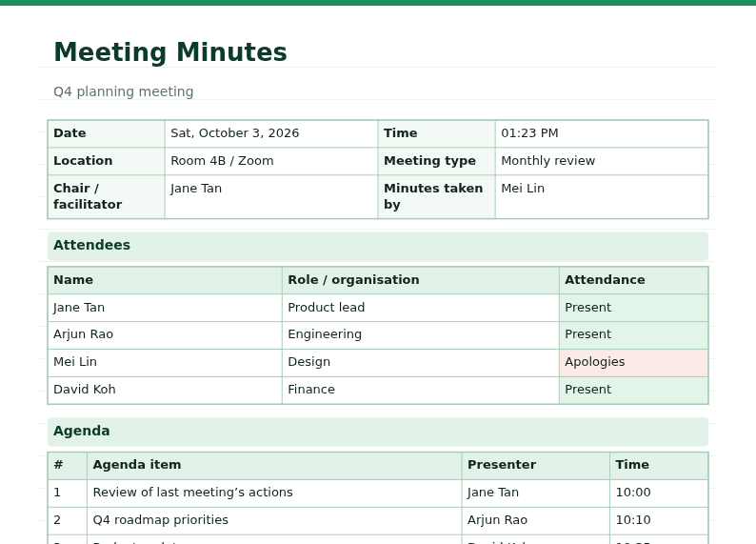Click the 'Design' role cell
Screen dimensions: 756x544
click(421, 363)
